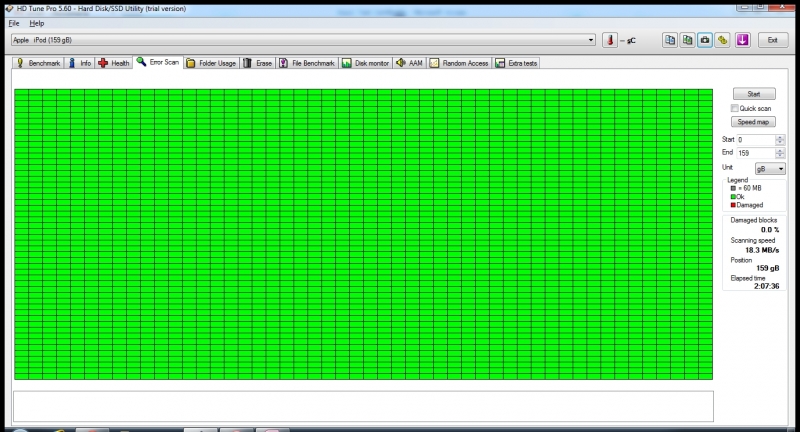The width and height of the screenshot is (800, 432).
Task: Click the camera save screenshot icon
Action: tap(705, 40)
